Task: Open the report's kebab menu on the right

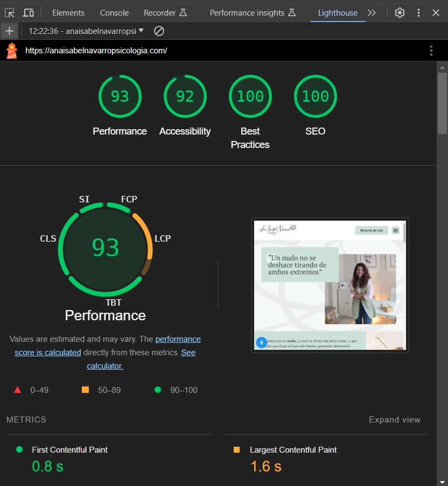Action: coord(430,50)
